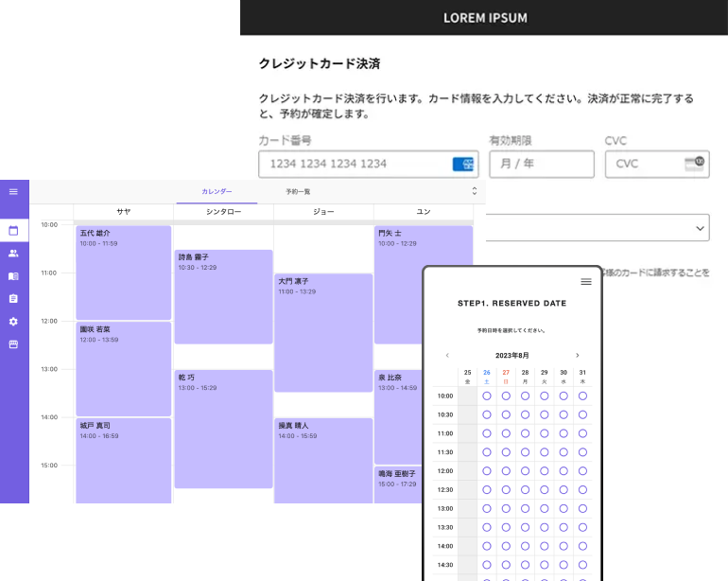Open settings gear in the sidebar
728x581 pixels.
click(13, 322)
